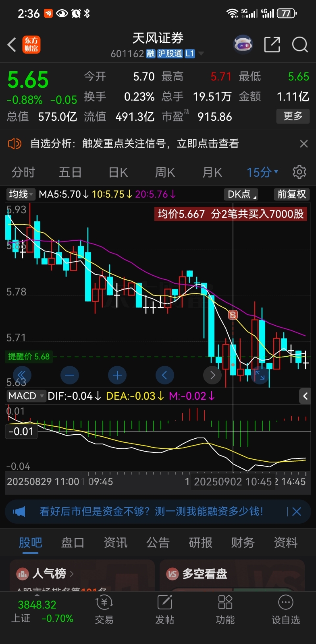Open the 功能 grid icon
Viewport: 316px width, 644px height.
point(225,611)
